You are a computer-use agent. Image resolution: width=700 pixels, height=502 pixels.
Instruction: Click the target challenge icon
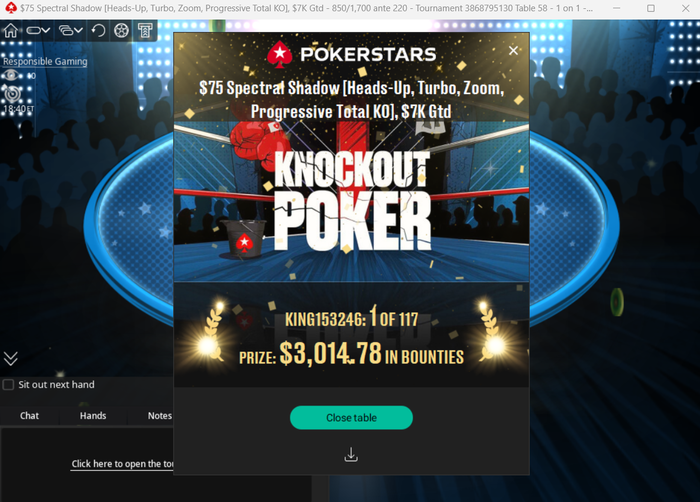(12, 94)
